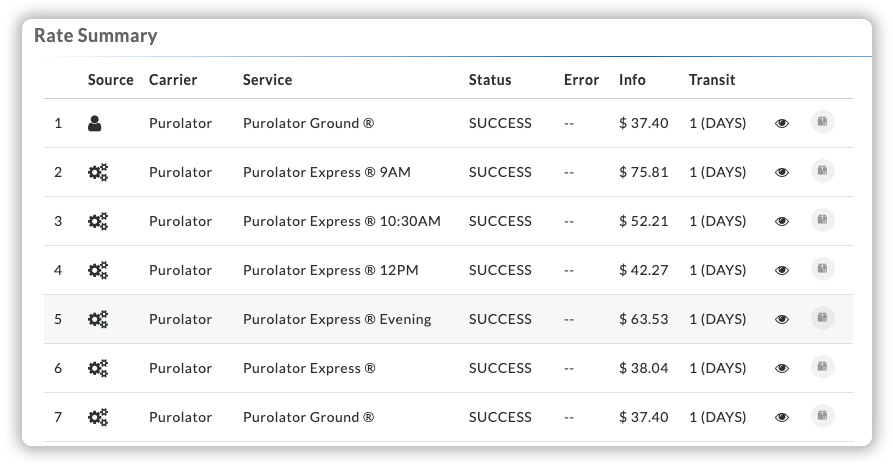Click Purolator carrier cell in Express Evening row
The width and height of the screenshot is (893, 464).
[x=180, y=319]
